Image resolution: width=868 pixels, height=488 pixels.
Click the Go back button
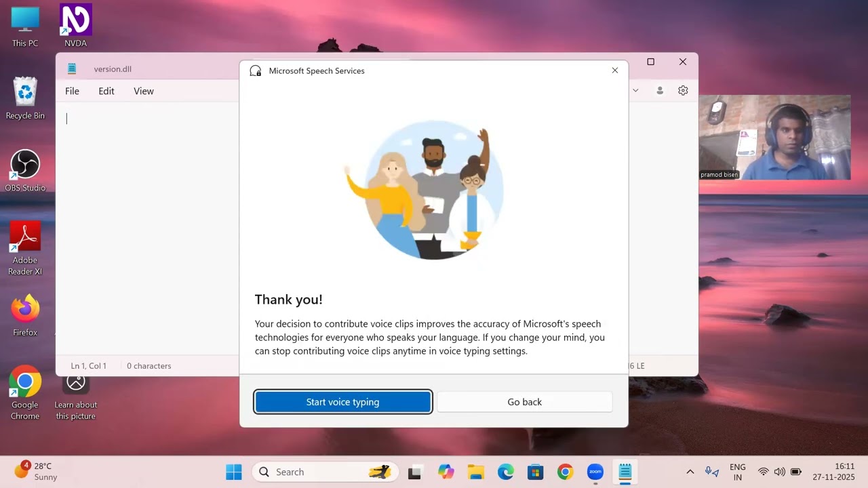525,402
